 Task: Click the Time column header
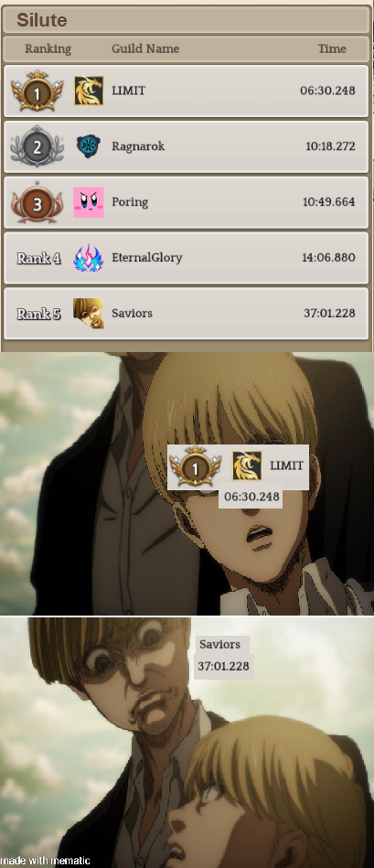point(332,48)
